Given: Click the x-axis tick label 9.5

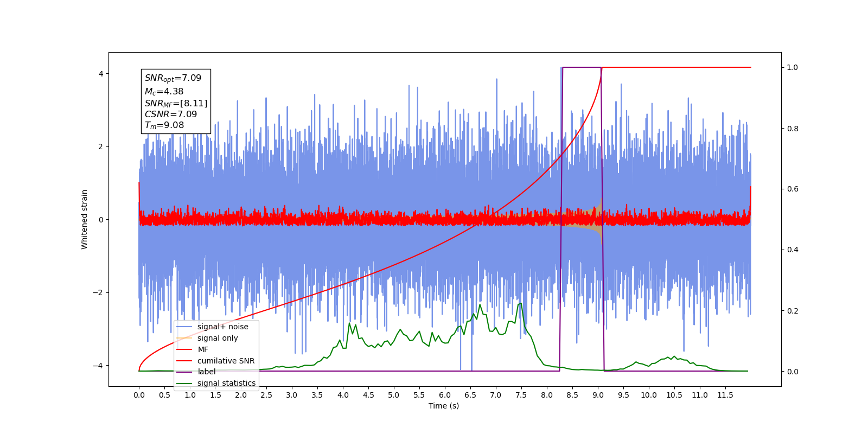Looking at the screenshot, I should click(x=623, y=395).
